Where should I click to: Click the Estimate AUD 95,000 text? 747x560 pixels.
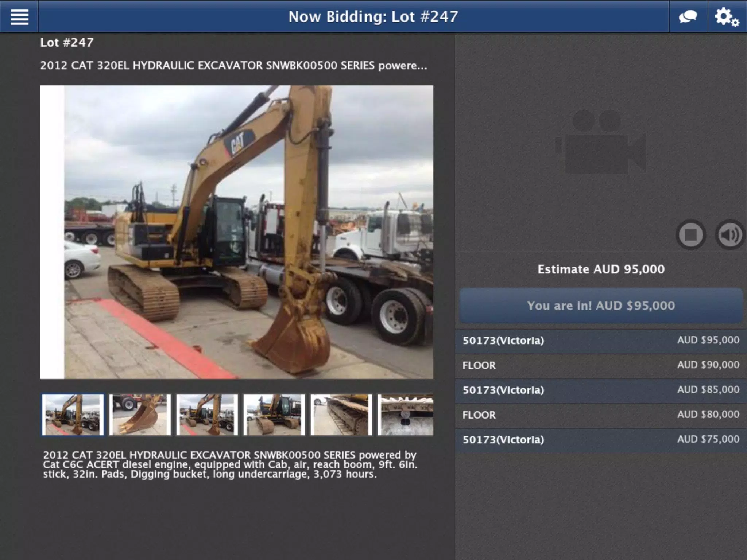click(x=601, y=269)
